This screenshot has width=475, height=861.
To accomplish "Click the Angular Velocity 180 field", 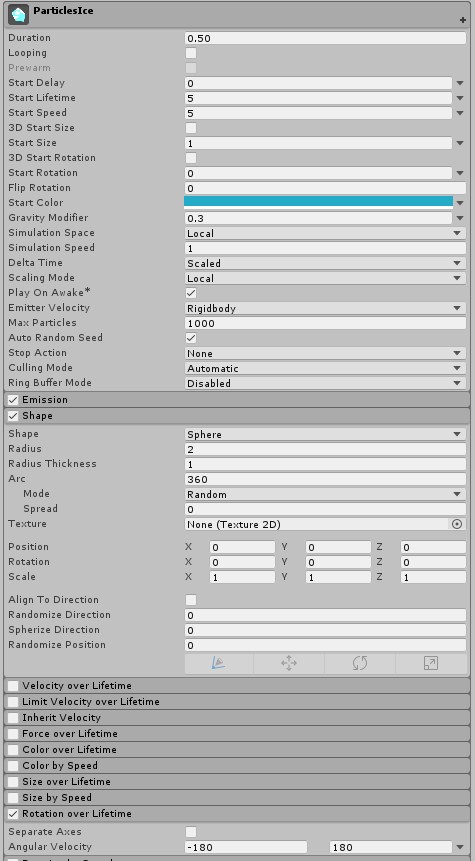I will tap(391, 847).
